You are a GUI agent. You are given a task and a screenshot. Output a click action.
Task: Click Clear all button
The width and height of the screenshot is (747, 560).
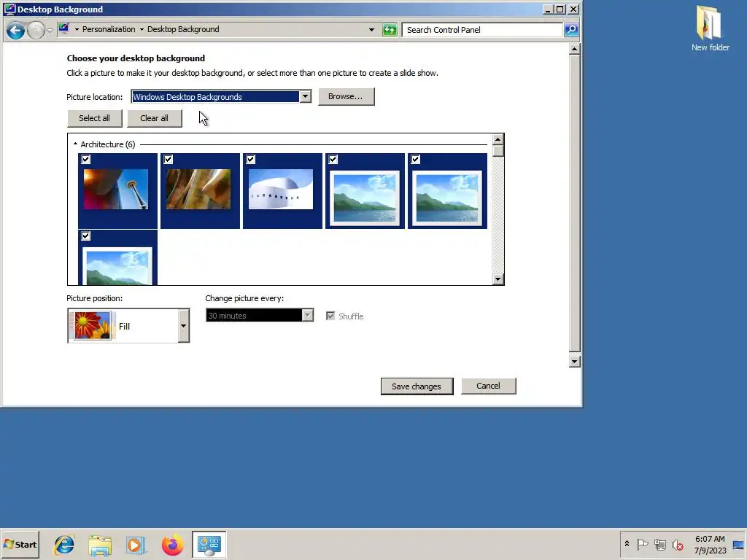click(x=155, y=118)
